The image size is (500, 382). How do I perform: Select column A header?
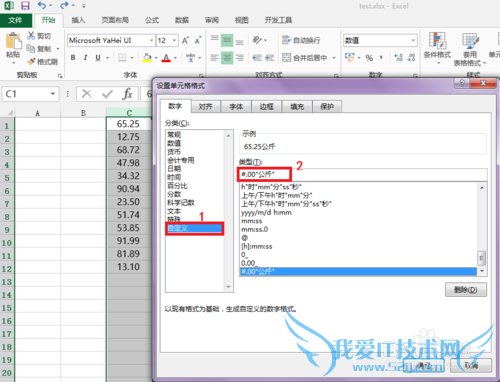pyautogui.click(x=38, y=113)
